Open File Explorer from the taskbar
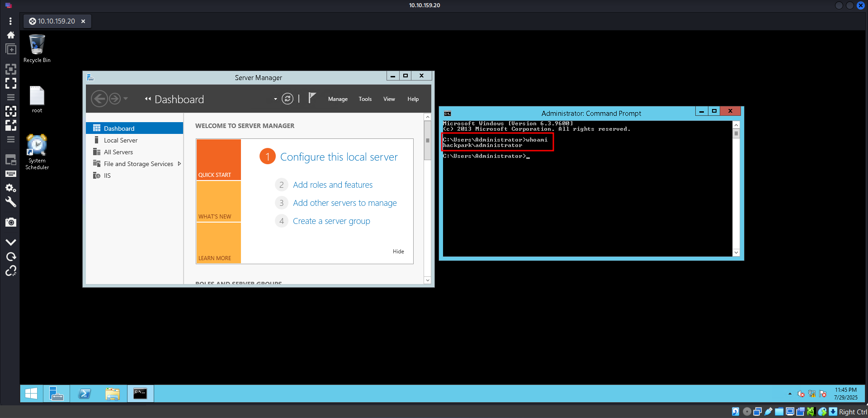The height and width of the screenshot is (418, 868). click(x=113, y=394)
